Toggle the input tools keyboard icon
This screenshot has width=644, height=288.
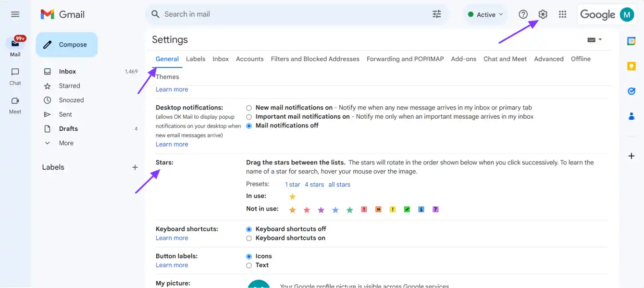592,40
